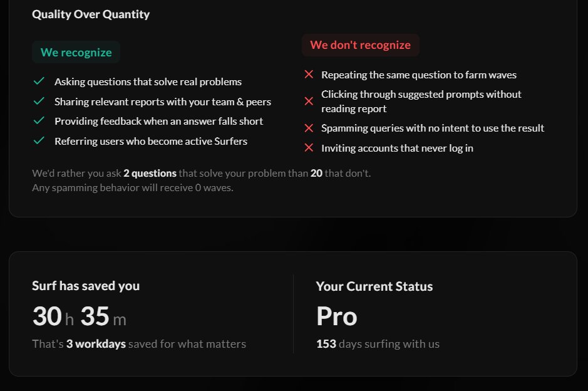Image resolution: width=588 pixels, height=391 pixels.
Task: Click red X next to "Inviting accounts"
Action: click(308, 148)
